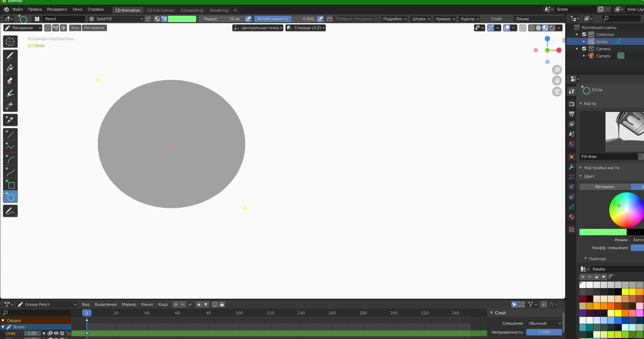Screen dimensions: 644x339
Task: Click the outliner search field
Action: (x=622, y=19)
